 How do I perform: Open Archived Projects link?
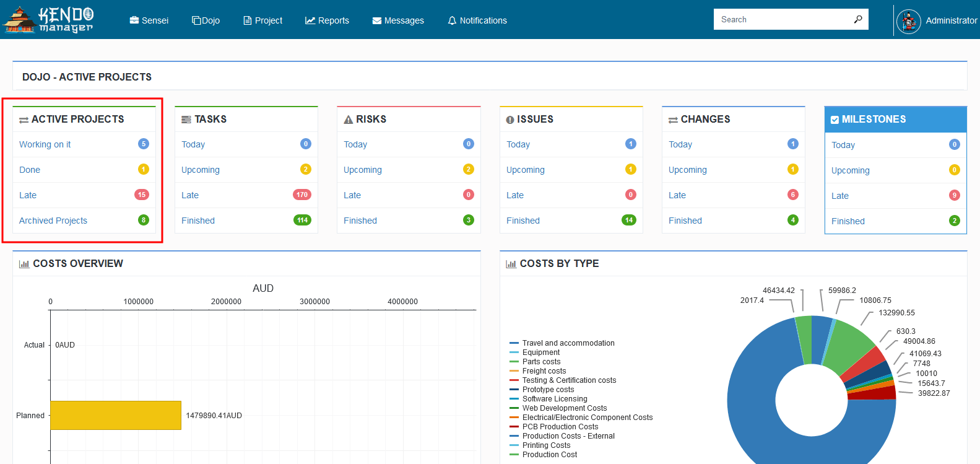(x=53, y=221)
